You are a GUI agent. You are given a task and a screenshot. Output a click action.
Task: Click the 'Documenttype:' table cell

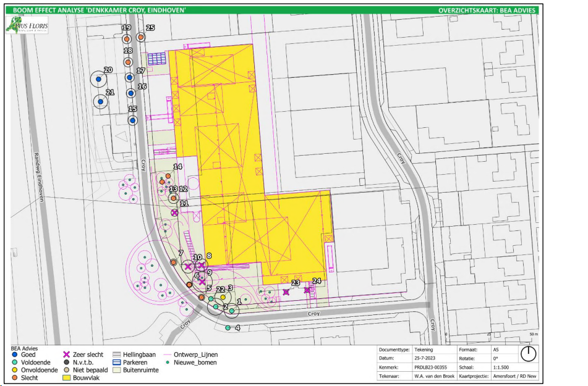(x=394, y=350)
